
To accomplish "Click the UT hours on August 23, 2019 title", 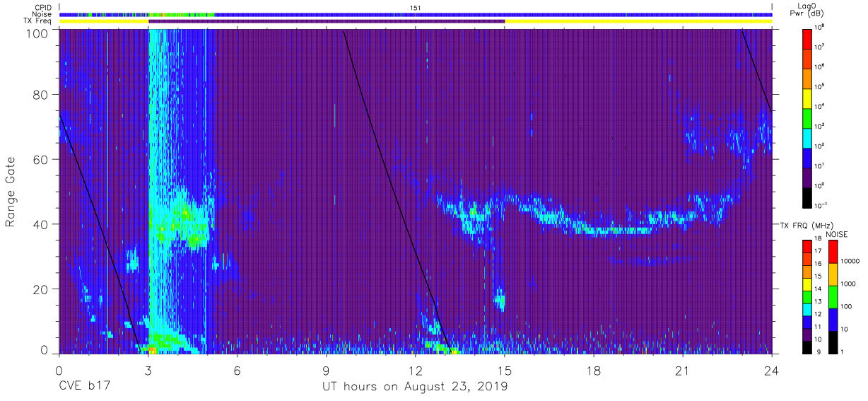I will [x=415, y=387].
